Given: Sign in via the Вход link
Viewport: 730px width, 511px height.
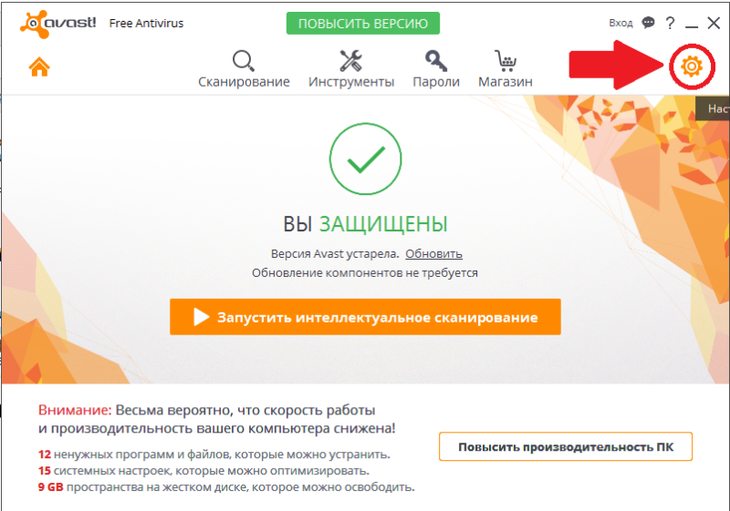Looking at the screenshot, I should tap(621, 23).
